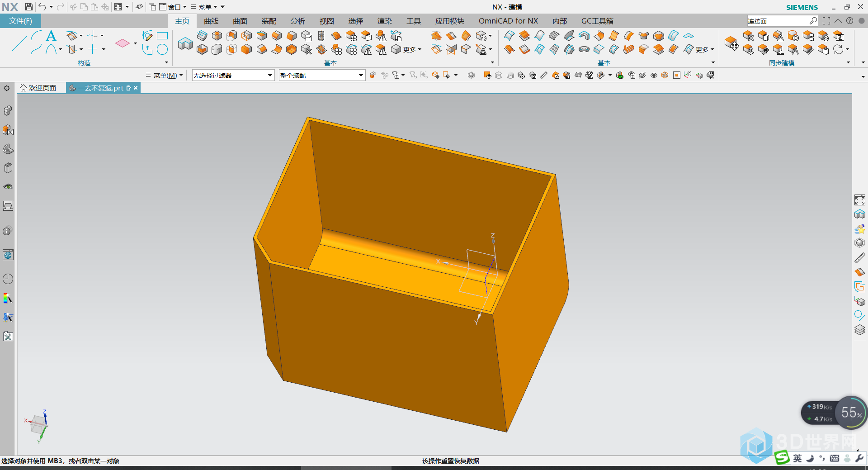The width and height of the screenshot is (868, 470).
Task: Switch to the 欢迎页面 document tab
Action: coord(38,88)
